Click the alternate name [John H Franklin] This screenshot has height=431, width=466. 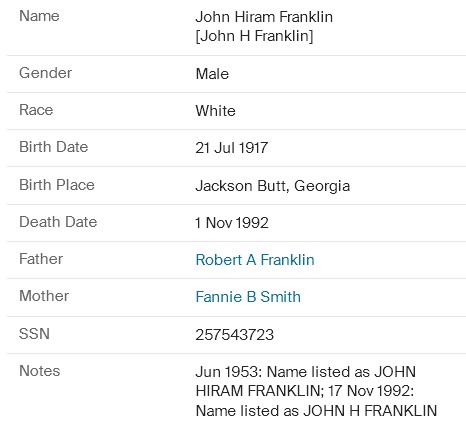click(254, 36)
